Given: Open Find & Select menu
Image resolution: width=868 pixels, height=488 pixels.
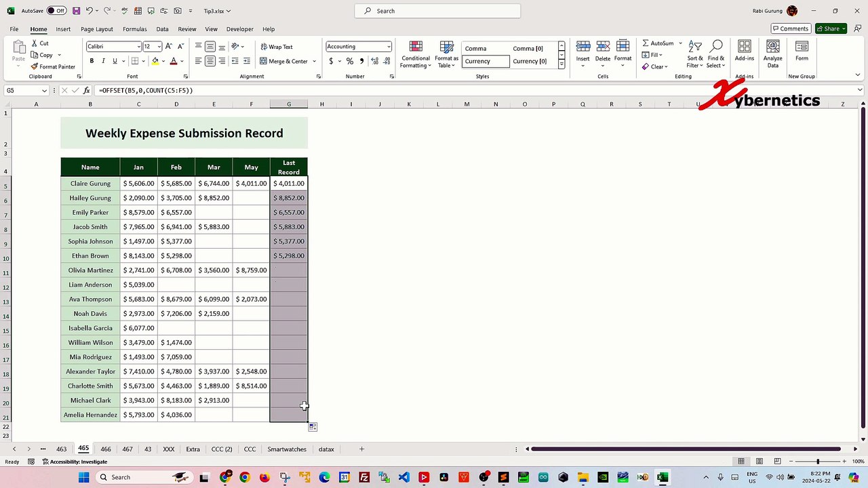Looking at the screenshot, I should click(716, 54).
